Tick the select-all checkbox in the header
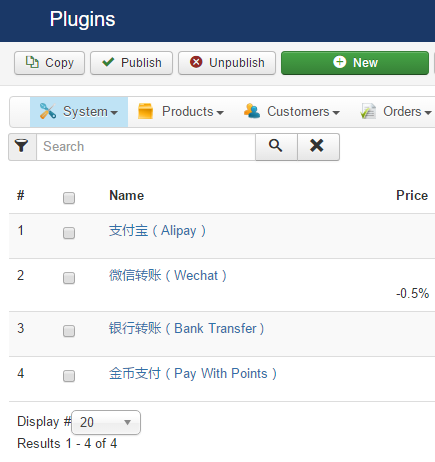The image size is (435, 462). tap(69, 198)
